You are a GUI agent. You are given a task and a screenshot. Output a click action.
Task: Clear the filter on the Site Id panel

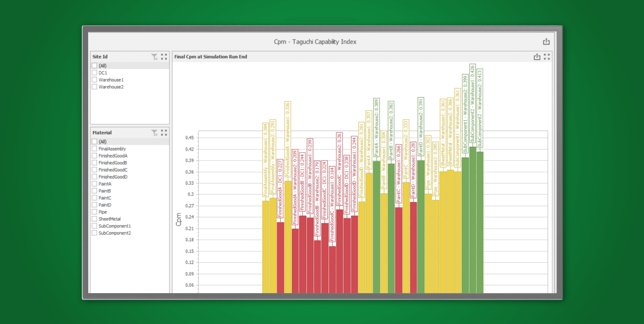[x=154, y=57]
